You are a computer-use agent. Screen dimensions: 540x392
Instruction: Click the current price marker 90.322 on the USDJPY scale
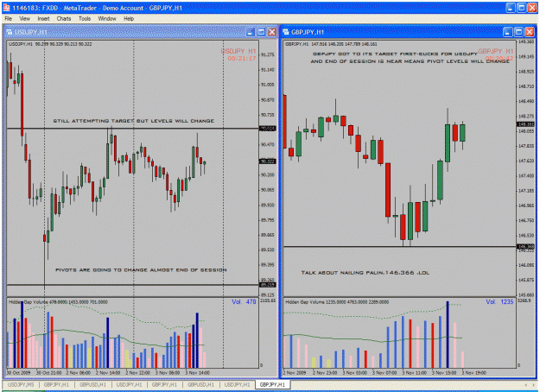(x=268, y=161)
